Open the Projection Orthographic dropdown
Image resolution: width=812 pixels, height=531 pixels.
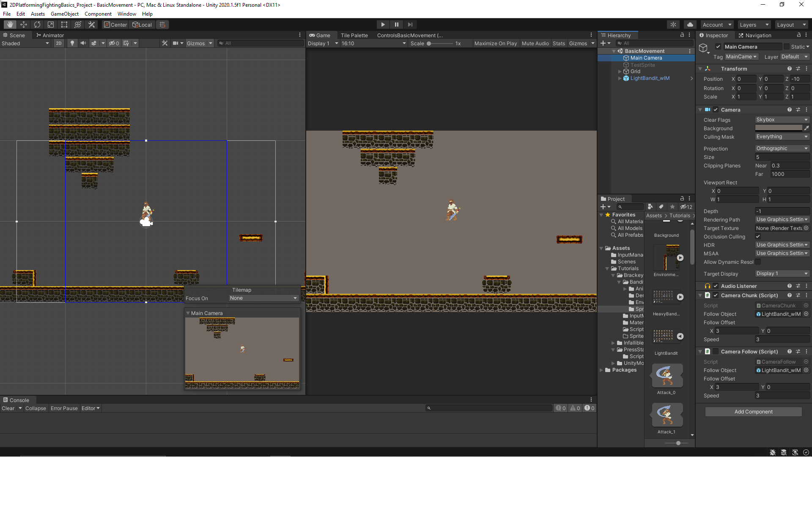[x=782, y=148]
